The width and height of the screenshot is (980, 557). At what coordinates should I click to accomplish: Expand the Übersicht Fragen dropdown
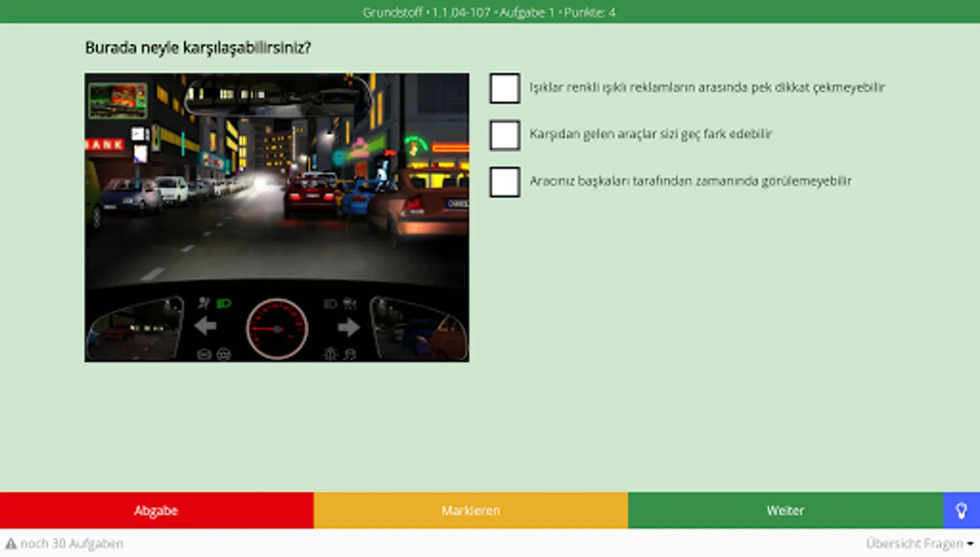[x=919, y=543]
